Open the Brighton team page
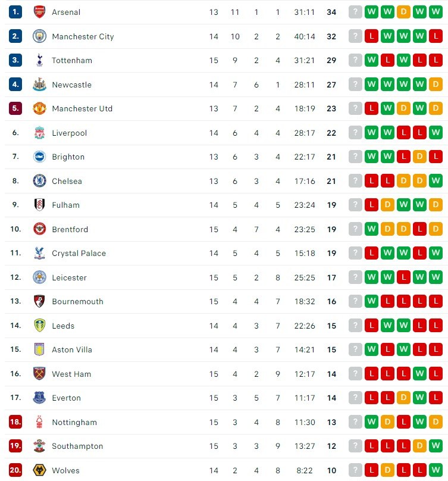This screenshot has width=448, height=481. click(x=68, y=157)
